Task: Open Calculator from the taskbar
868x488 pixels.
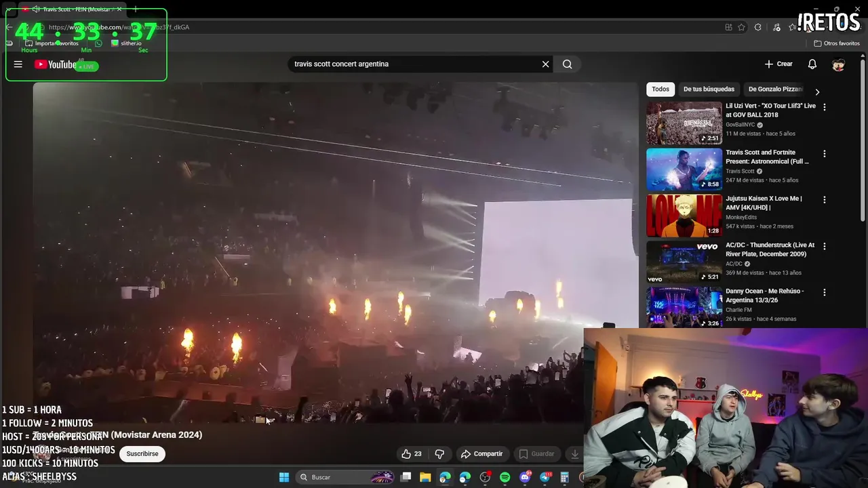Action: (x=564, y=477)
